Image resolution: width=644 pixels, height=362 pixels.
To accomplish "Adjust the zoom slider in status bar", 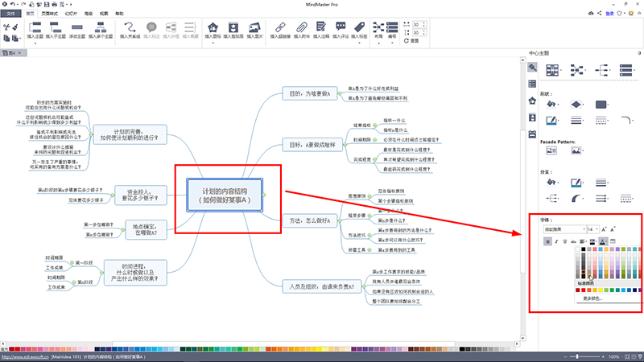I will tap(577, 356).
